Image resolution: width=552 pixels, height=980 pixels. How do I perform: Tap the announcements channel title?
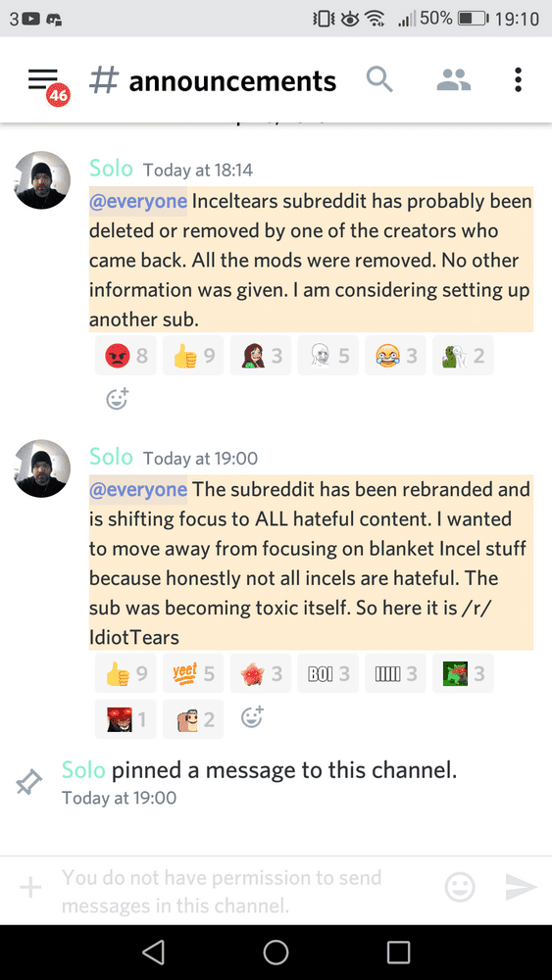pyautogui.click(x=232, y=81)
